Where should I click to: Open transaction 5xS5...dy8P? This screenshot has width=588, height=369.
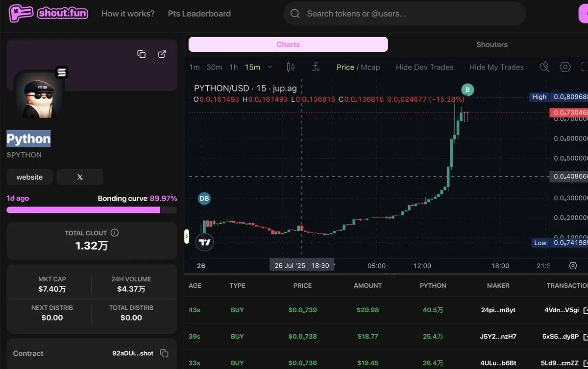561,337
